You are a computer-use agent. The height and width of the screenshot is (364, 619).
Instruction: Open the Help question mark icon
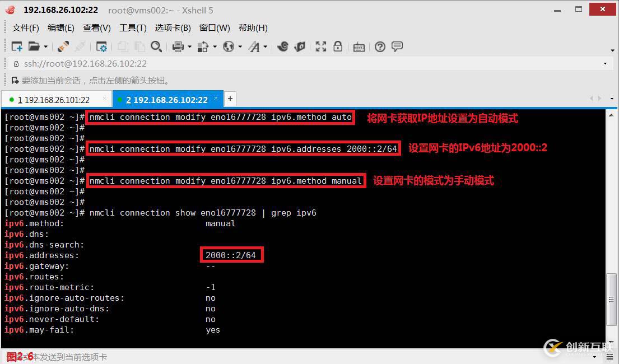tap(380, 47)
